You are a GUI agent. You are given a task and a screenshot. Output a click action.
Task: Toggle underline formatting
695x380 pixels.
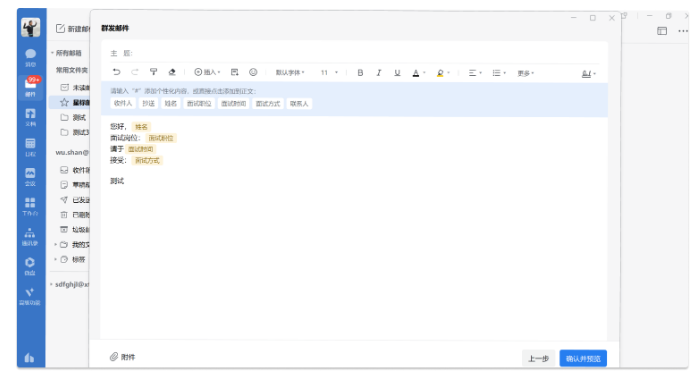[397, 73]
